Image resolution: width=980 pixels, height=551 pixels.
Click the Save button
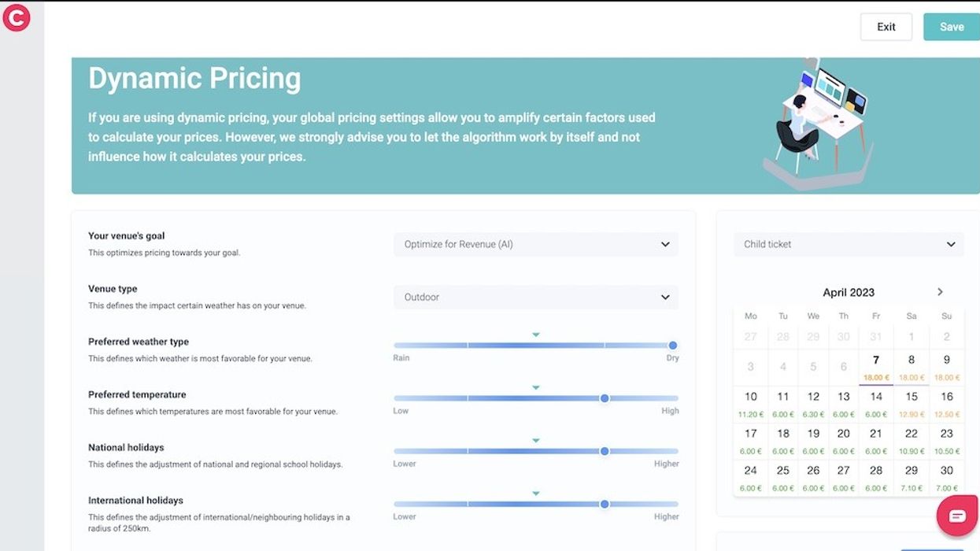coord(952,26)
